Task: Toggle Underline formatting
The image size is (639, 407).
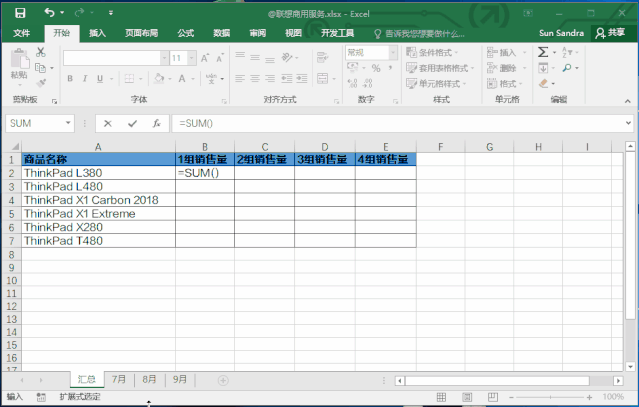Action: click(100, 79)
